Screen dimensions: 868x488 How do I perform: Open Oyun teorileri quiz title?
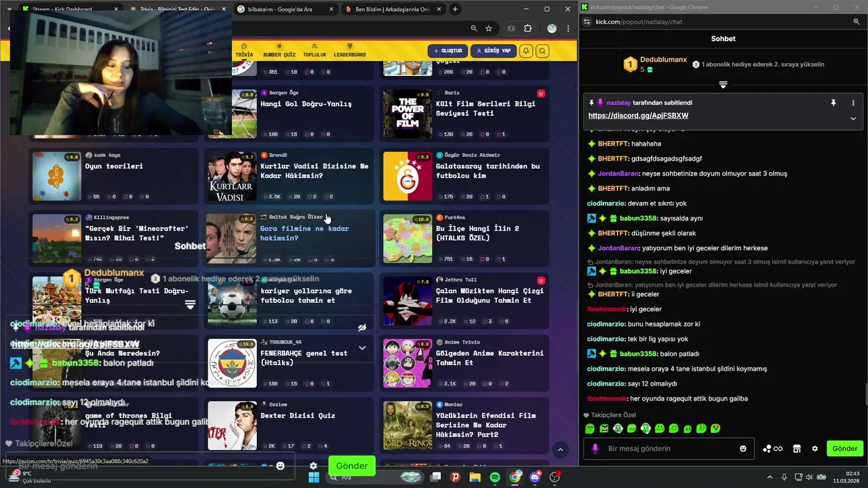(114, 166)
